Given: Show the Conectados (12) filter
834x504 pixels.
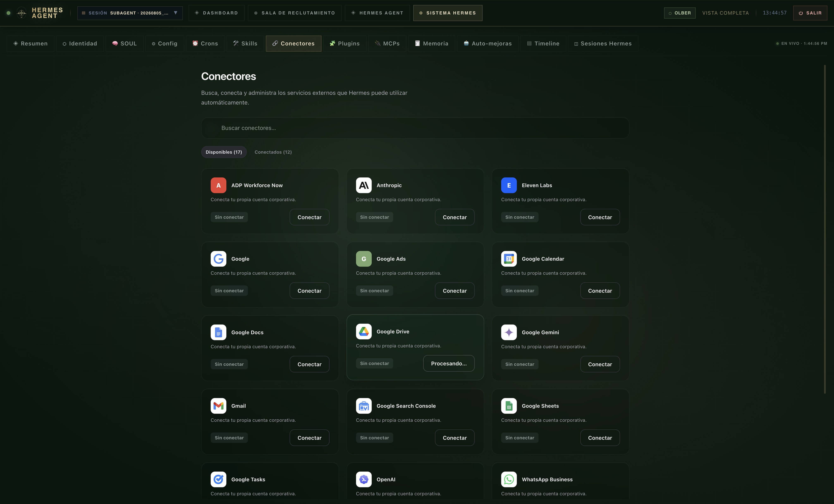Looking at the screenshot, I should [273, 152].
